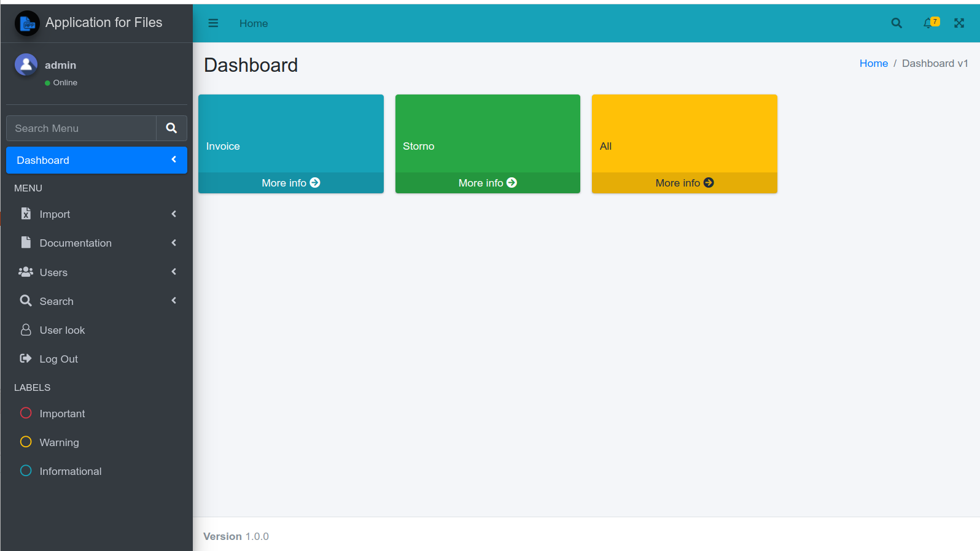Click the teal Informational label circle
This screenshot has width=980, height=551.
point(26,471)
